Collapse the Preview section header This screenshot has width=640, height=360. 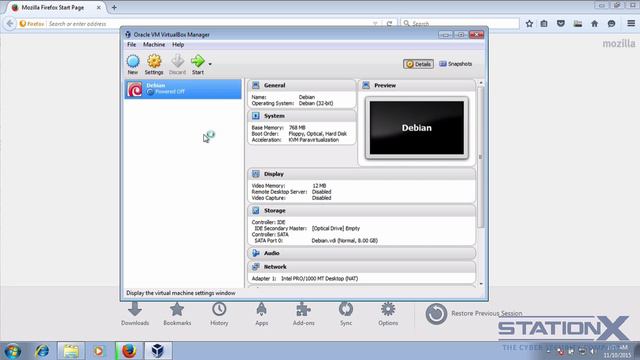pyautogui.click(x=417, y=85)
